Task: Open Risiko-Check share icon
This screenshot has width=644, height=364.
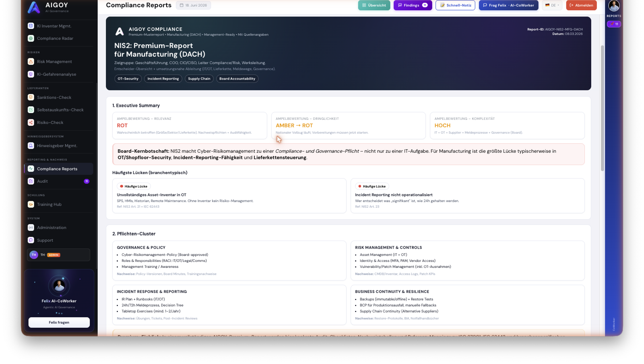Action: [31, 122]
